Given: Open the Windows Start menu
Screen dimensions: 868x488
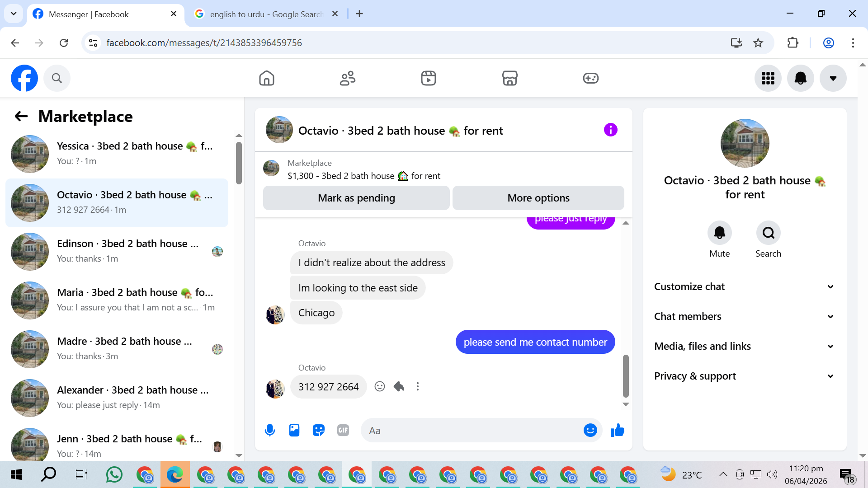Looking at the screenshot, I should [x=16, y=474].
